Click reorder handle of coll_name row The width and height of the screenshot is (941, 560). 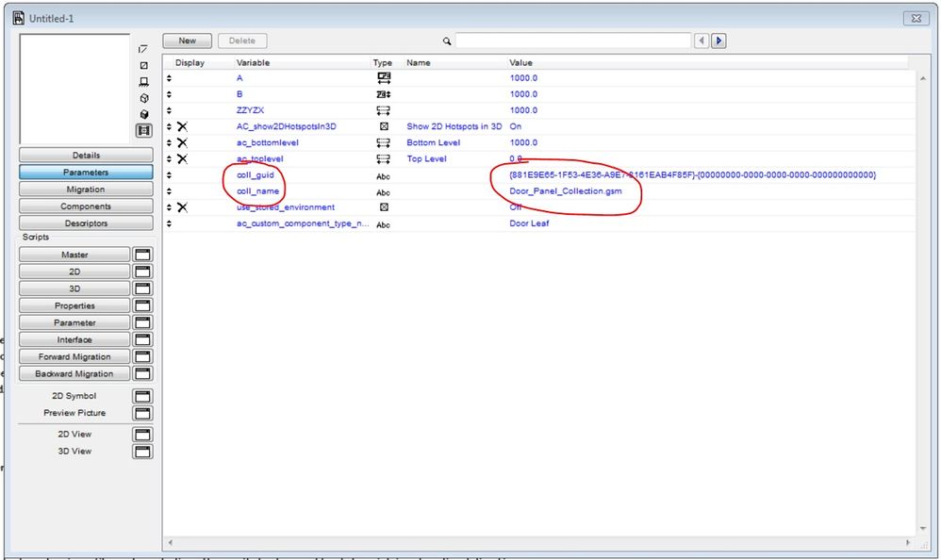coord(169,190)
